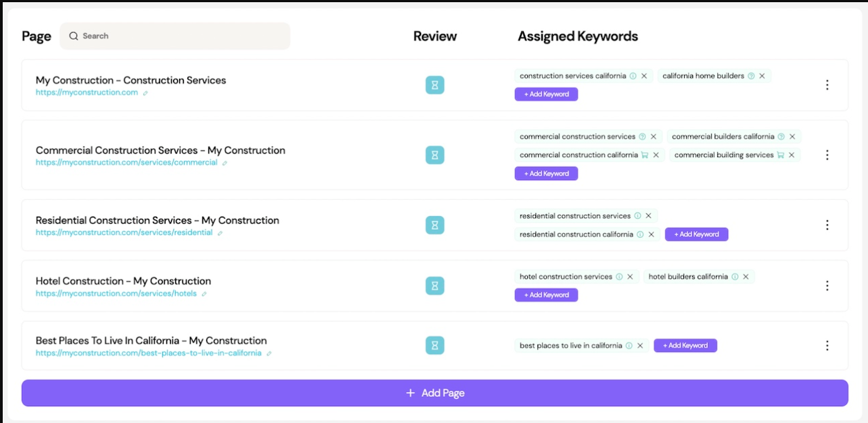Screen dimensions: 868x423
Task: Open three-dot menu for My Construction homepage row
Action: click(827, 85)
